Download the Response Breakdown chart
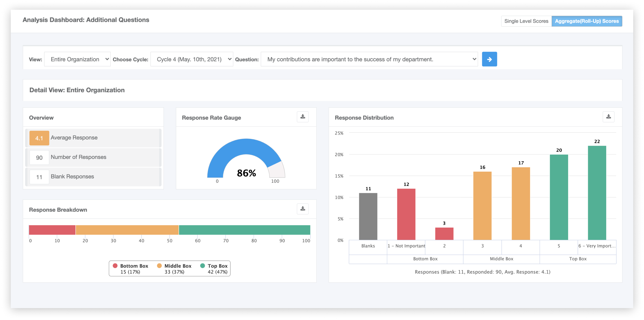Image resolution: width=644 pixels, height=320 pixels. [303, 209]
